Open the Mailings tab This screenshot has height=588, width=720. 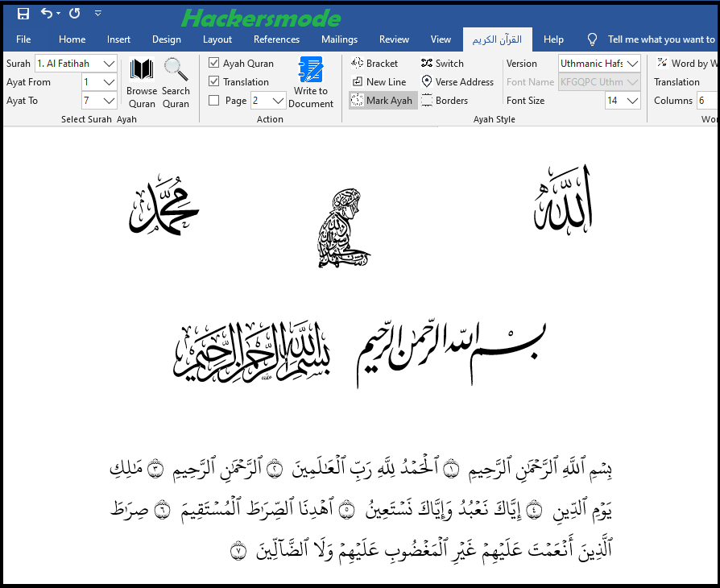pyautogui.click(x=339, y=39)
